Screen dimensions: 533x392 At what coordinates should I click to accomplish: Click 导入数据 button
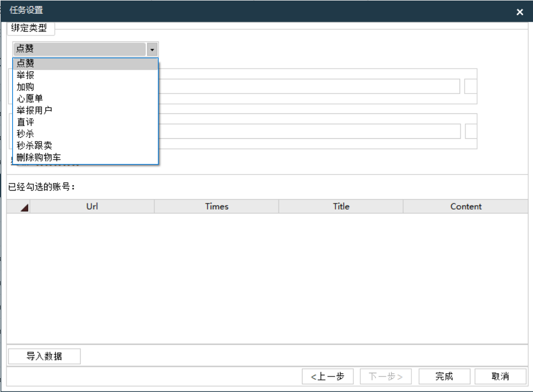[x=44, y=356]
